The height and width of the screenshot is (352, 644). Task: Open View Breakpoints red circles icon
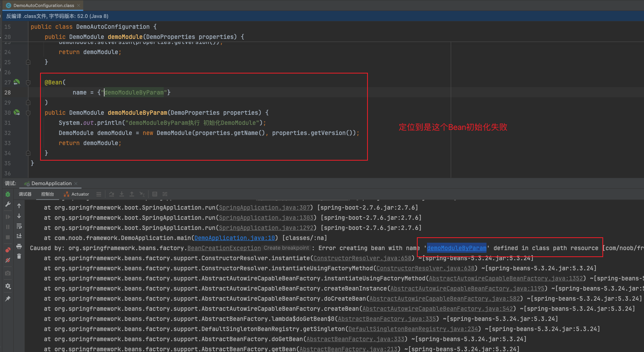point(8,250)
